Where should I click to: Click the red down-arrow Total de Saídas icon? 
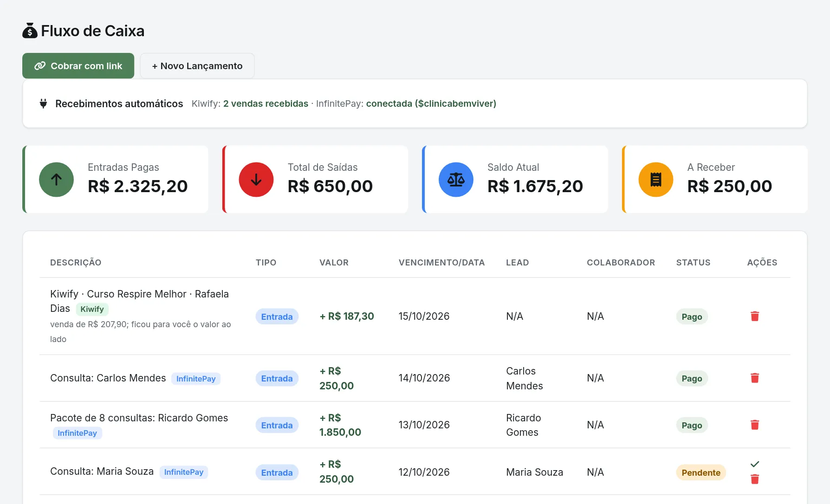[256, 180]
